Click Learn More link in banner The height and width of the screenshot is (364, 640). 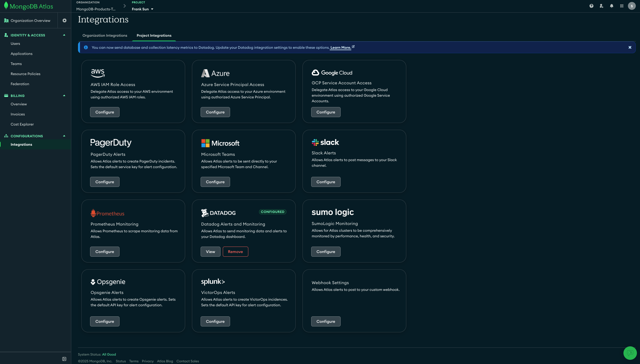pyautogui.click(x=340, y=48)
